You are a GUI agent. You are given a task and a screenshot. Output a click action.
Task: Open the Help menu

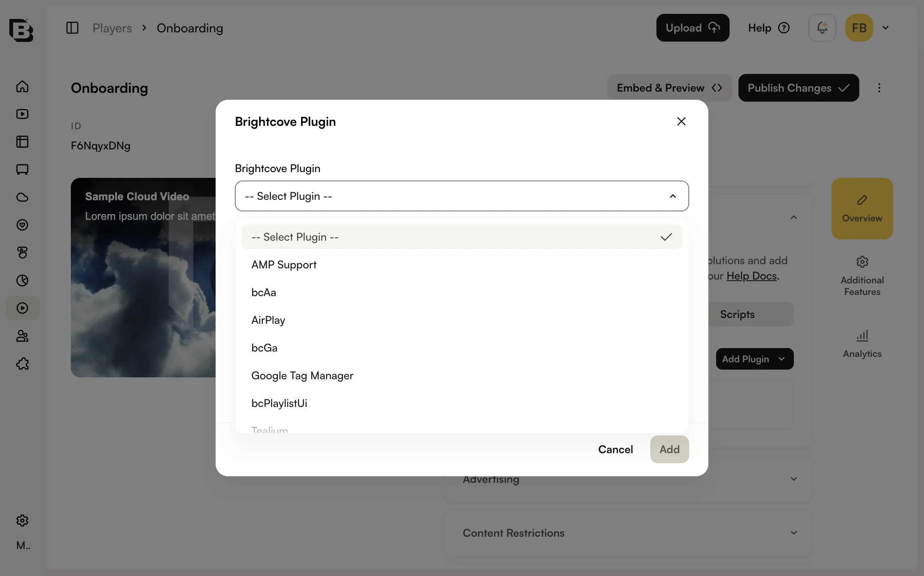tap(769, 28)
